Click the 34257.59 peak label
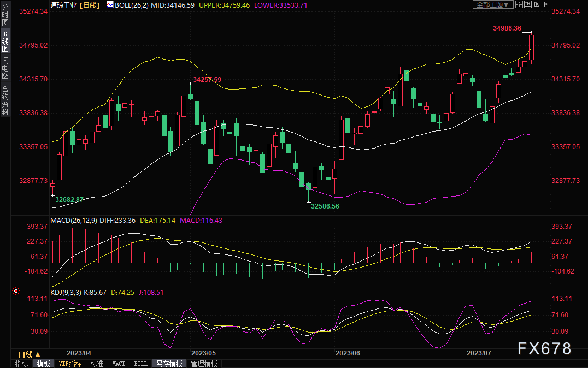588x368 pixels. [207, 80]
